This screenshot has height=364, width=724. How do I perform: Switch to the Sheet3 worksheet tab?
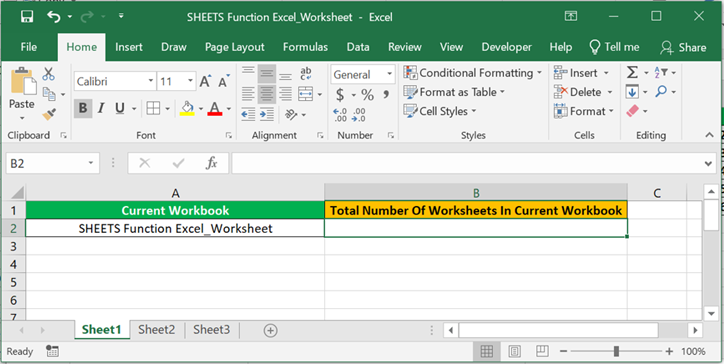[x=211, y=330]
